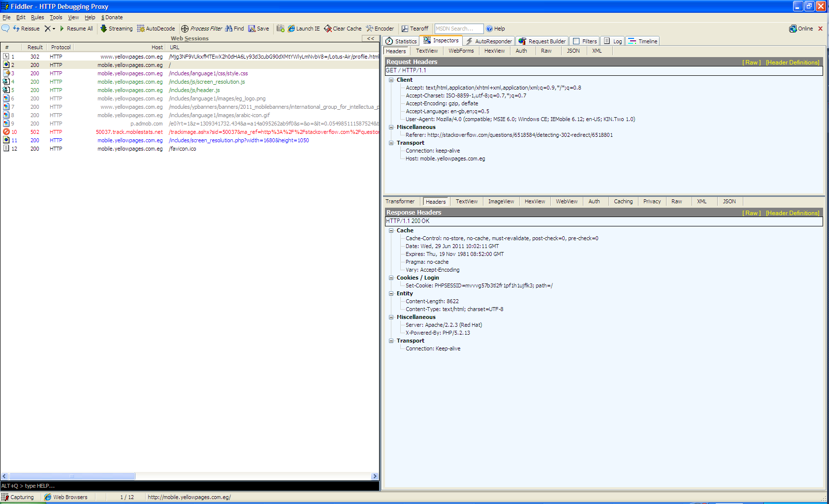
Task: Select response Caching tab
Action: (x=623, y=201)
